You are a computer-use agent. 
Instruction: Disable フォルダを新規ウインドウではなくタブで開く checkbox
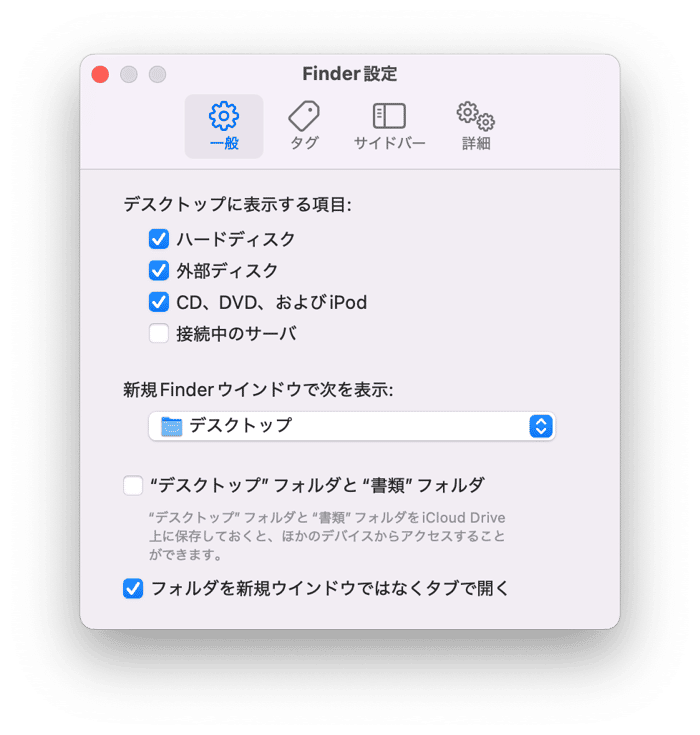[133, 588]
